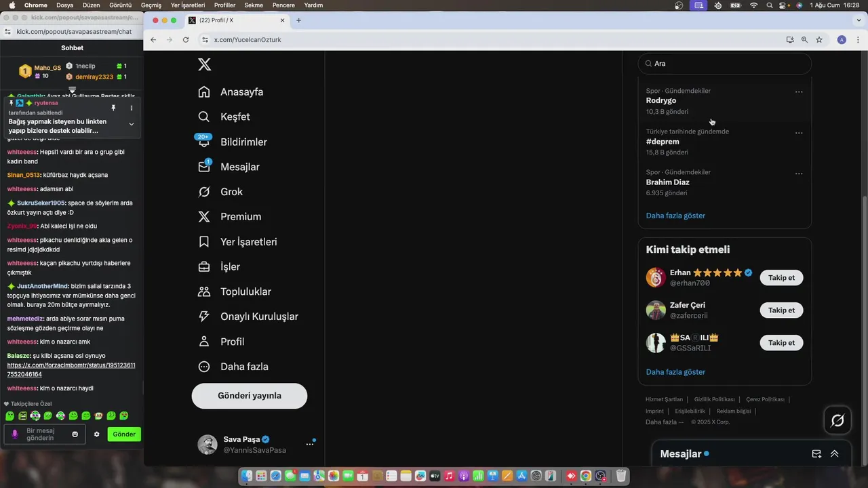Click Gizlilik Politikası footer link
Viewport: 868px width, 488px height.
pos(714,399)
